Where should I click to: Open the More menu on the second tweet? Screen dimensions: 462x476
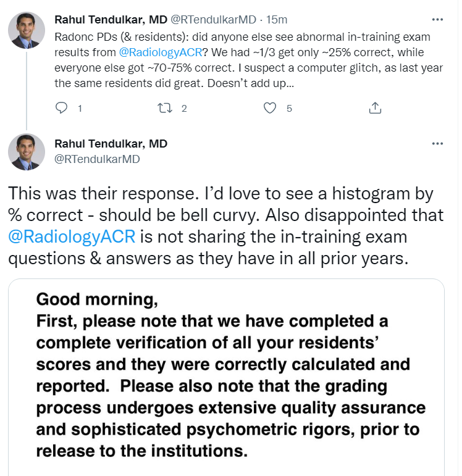(437, 144)
